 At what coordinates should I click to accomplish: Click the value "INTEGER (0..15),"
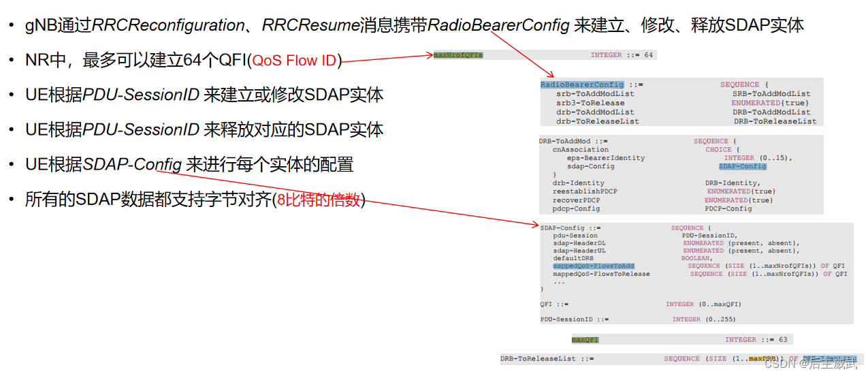(x=758, y=158)
